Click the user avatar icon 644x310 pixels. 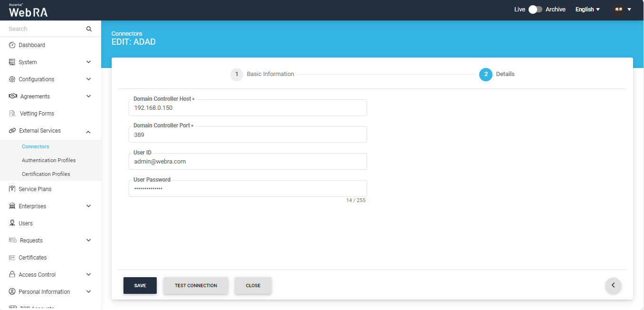(618, 10)
